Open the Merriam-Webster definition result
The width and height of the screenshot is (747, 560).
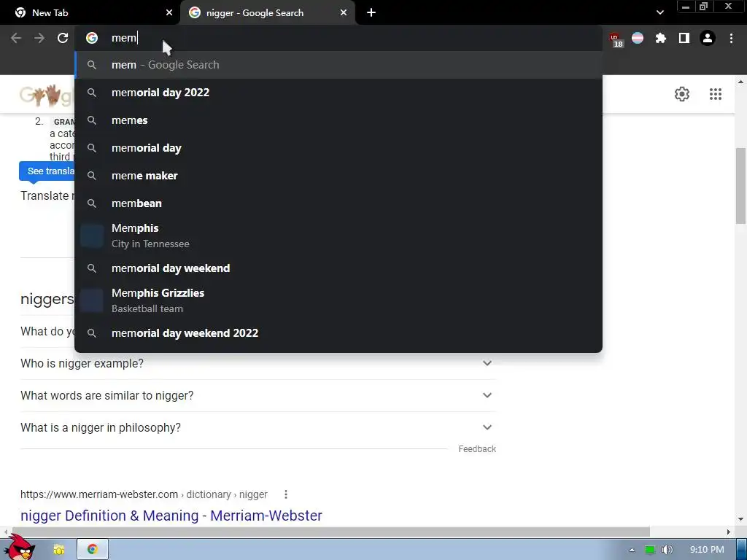[171, 516]
